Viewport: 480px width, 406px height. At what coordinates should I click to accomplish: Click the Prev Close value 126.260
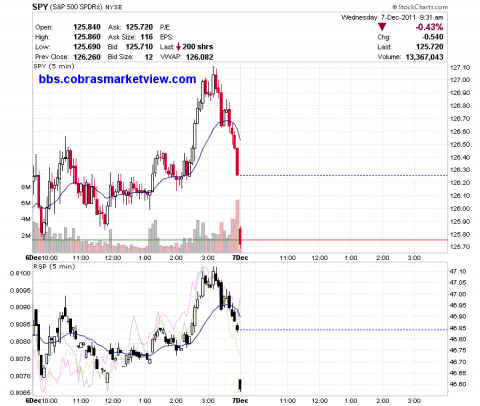pyautogui.click(x=87, y=57)
